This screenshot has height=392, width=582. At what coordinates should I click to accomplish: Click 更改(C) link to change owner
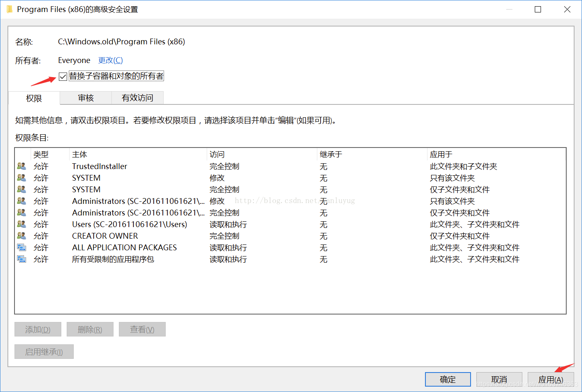pos(110,60)
